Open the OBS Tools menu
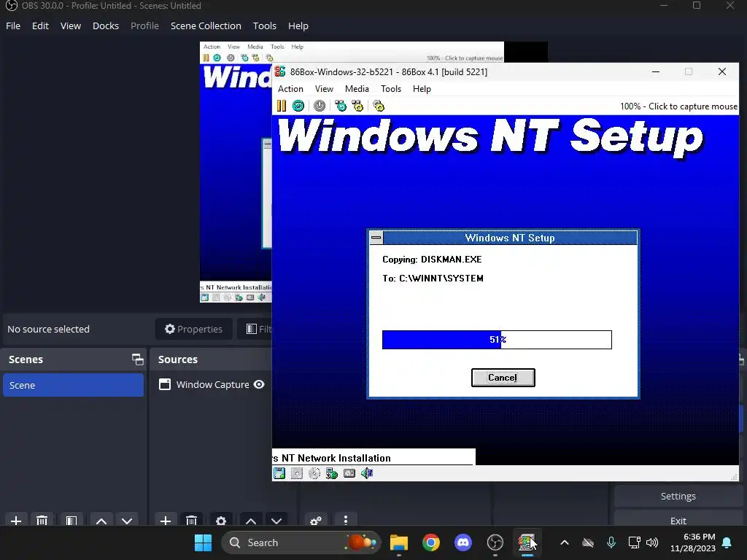 point(264,26)
